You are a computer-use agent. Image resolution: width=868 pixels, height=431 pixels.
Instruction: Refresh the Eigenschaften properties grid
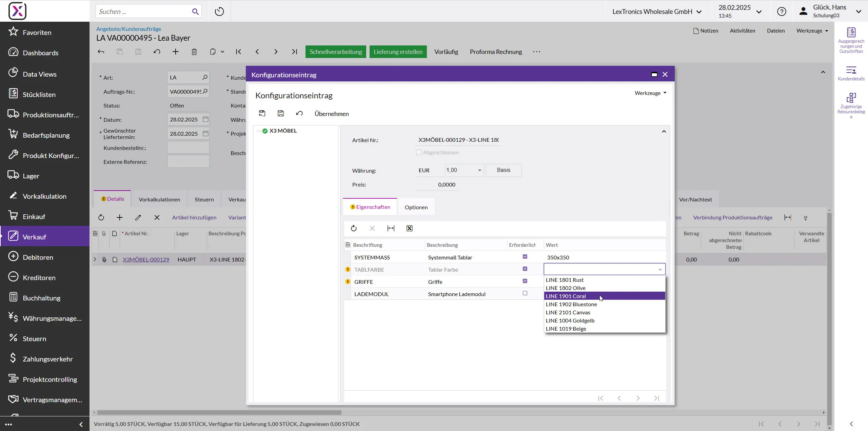tap(354, 228)
